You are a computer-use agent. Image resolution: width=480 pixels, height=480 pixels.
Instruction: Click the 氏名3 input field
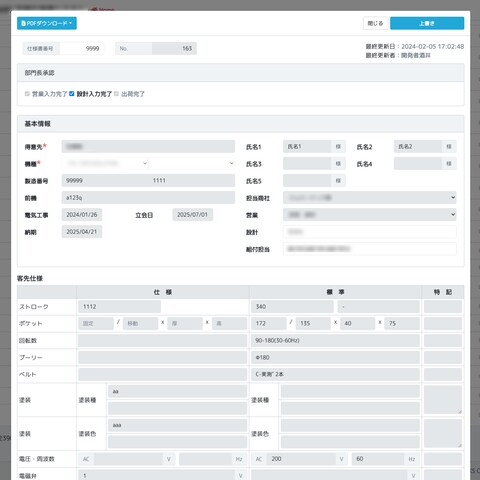point(307,163)
